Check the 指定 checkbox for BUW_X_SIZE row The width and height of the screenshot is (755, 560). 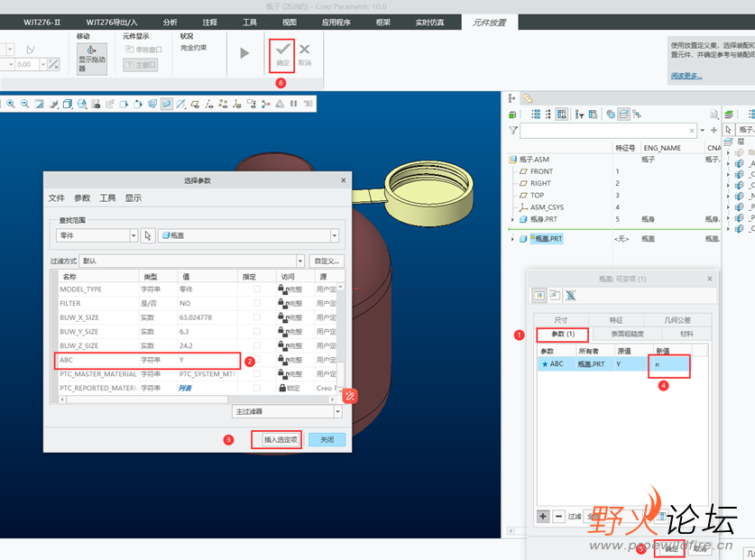257,317
